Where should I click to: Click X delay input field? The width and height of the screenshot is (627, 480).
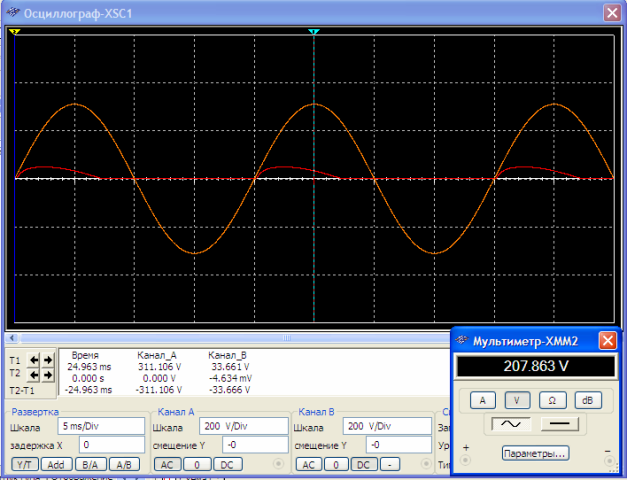tap(112, 445)
